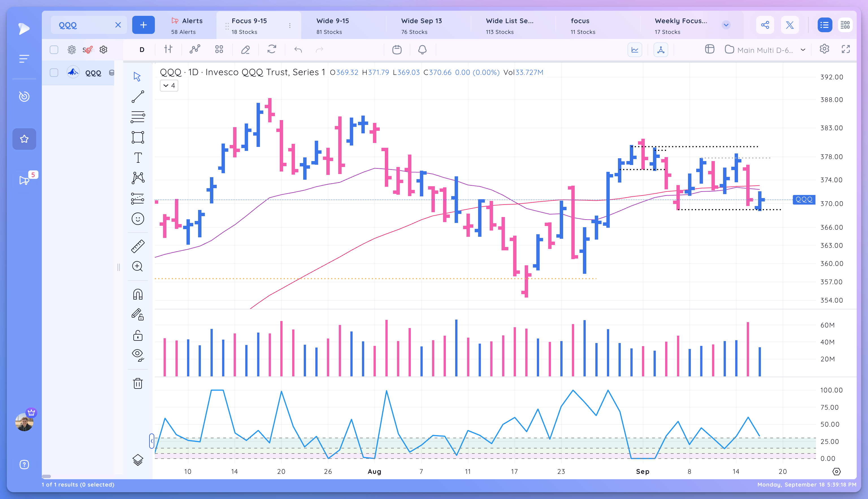Switch to list view layout
This screenshot has width=868, height=499.
[x=824, y=25]
